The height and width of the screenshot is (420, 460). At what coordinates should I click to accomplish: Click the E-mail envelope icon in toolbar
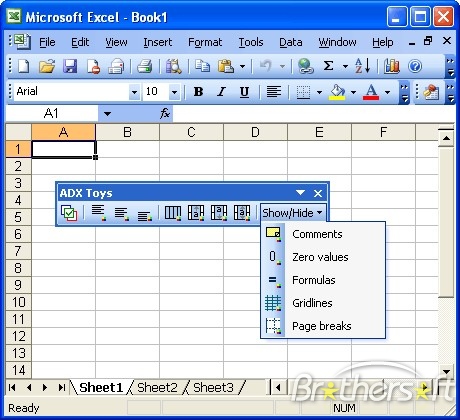tap(116, 66)
